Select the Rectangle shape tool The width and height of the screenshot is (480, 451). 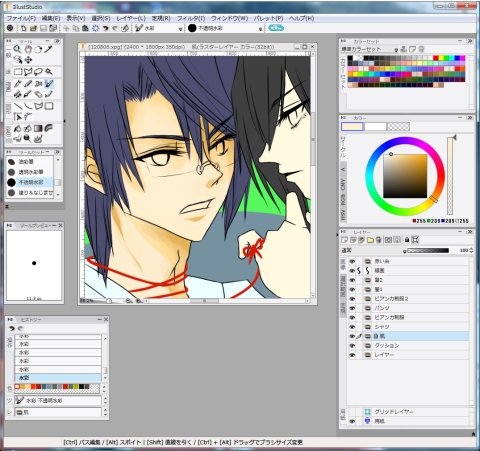pos(49,106)
